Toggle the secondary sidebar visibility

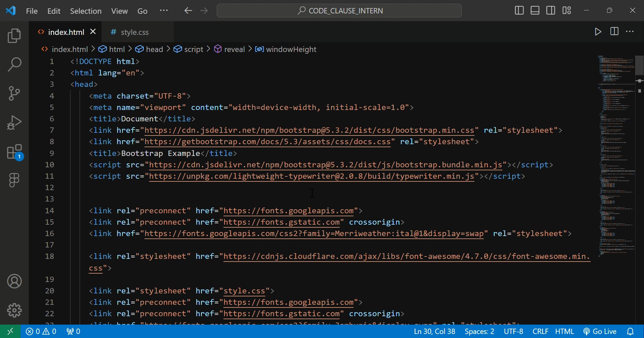tap(551, 10)
